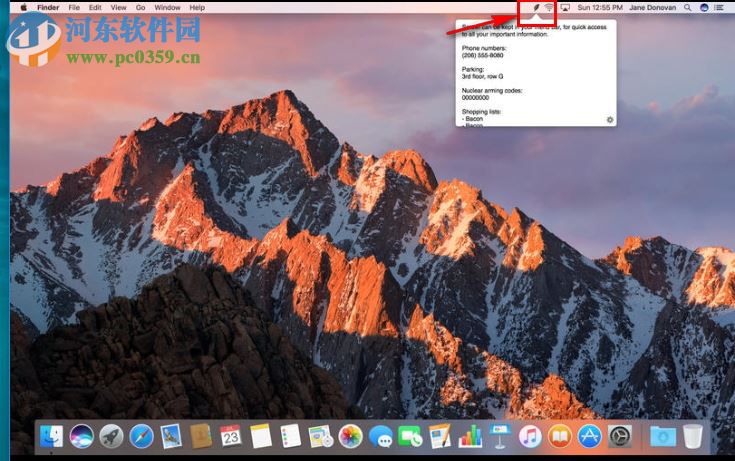Click the 'Shopping lists:' line in note
The width and height of the screenshot is (735, 461).
tap(481, 112)
